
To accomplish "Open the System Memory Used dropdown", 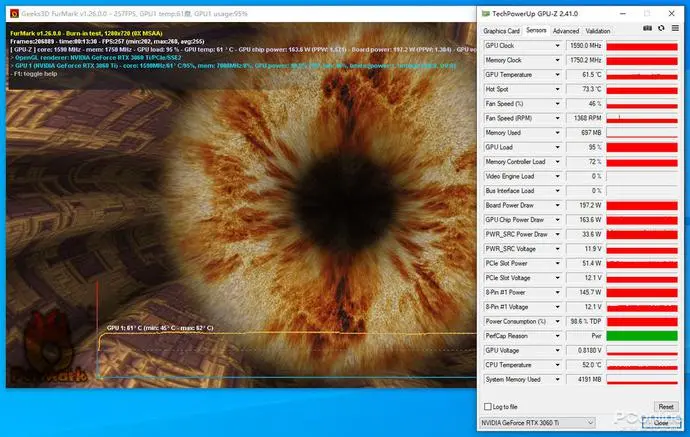I will [x=557, y=380].
